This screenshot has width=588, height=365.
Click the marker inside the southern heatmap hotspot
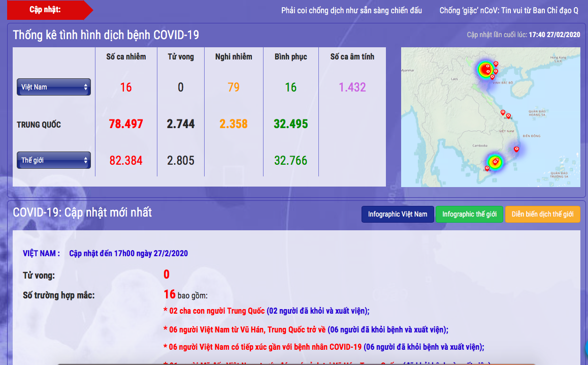(496, 162)
